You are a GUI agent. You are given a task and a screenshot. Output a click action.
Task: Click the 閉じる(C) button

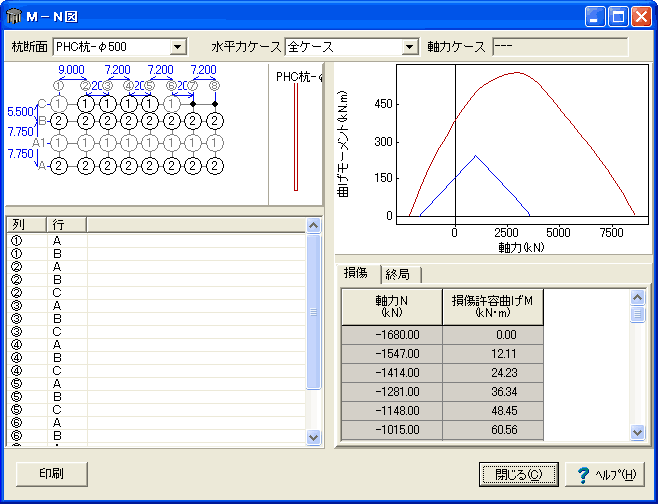coord(519,474)
